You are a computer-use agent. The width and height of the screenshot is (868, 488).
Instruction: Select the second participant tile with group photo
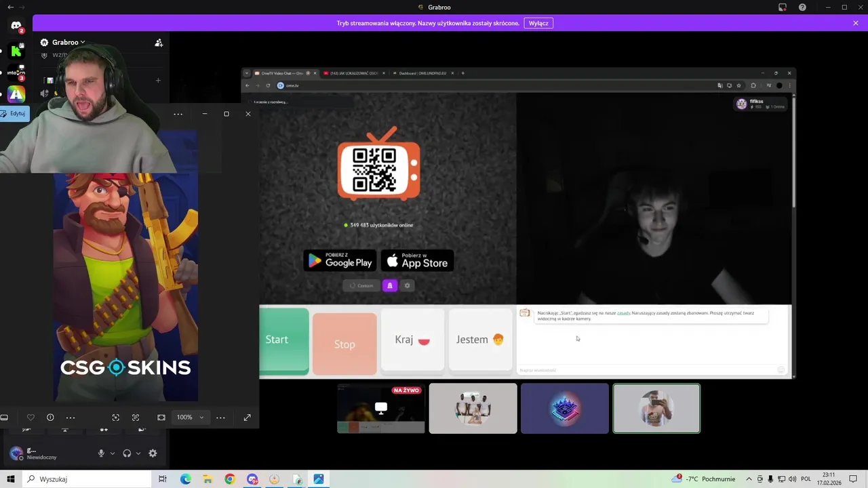pos(473,409)
